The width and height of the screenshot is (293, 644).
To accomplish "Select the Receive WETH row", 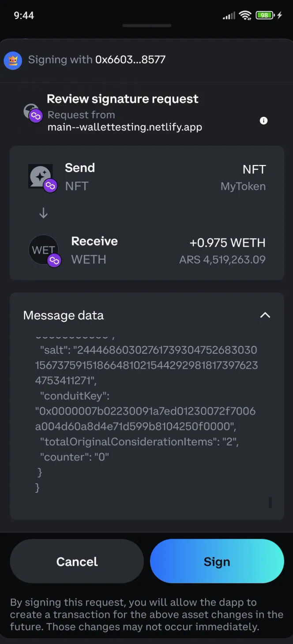I will pos(146,250).
